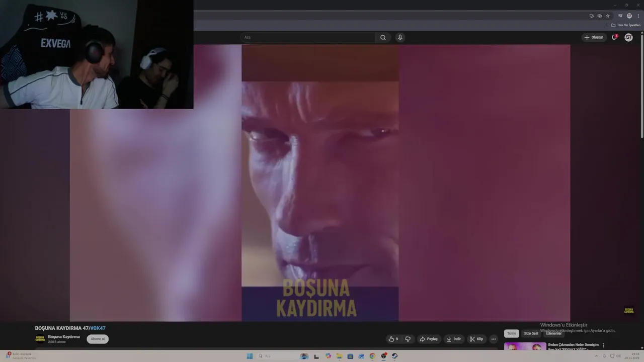Open Chrome three-dot menu
This screenshot has width=644, height=362.
tap(638, 16)
